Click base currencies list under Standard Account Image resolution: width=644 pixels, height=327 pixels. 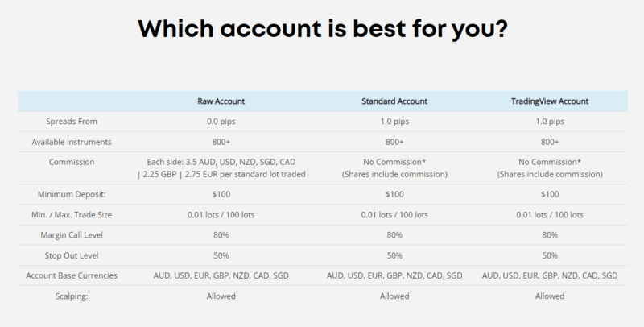click(394, 275)
